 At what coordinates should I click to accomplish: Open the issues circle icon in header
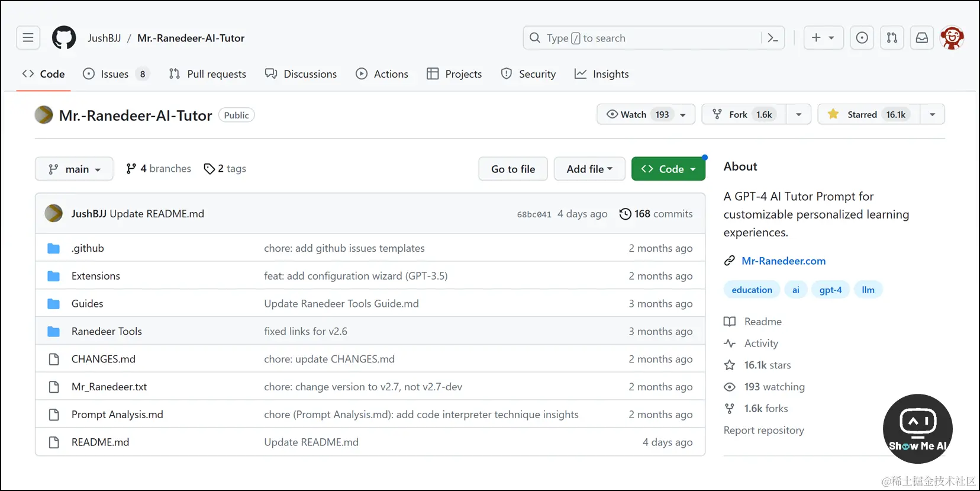point(862,38)
